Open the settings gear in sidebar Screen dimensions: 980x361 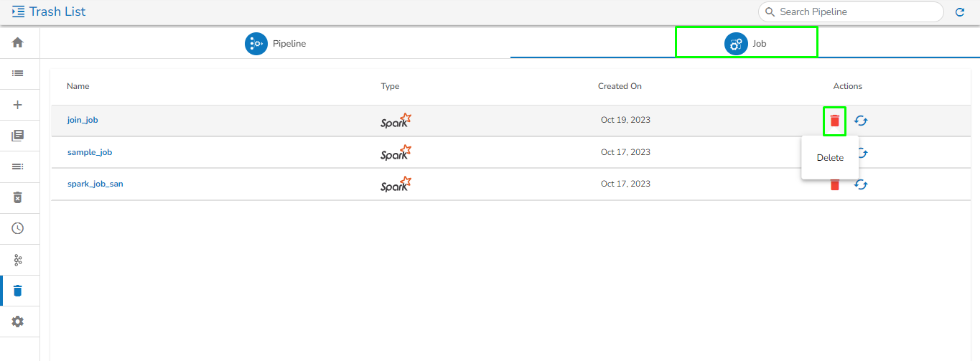(x=18, y=322)
